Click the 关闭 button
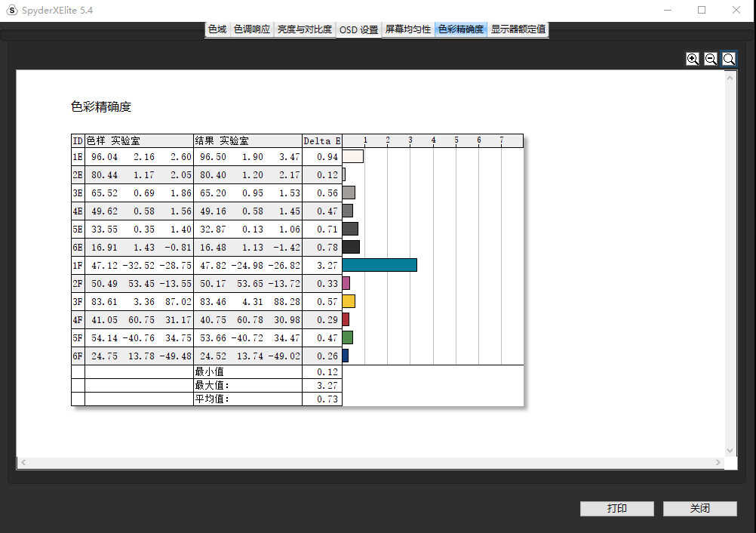 [x=699, y=508]
